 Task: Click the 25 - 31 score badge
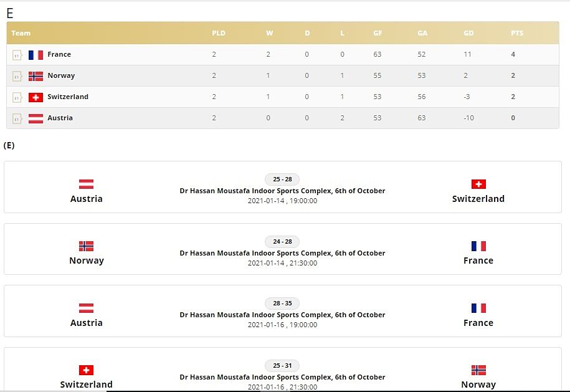(282, 365)
